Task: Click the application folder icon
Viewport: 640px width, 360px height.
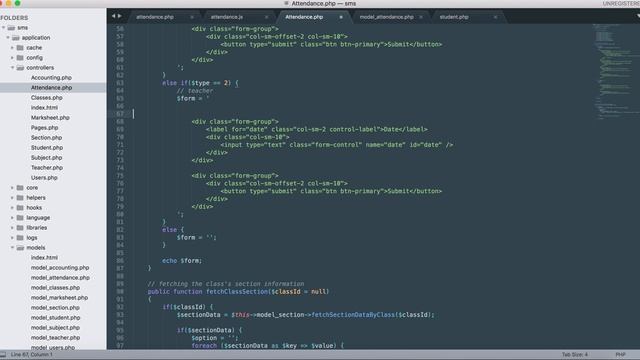Action: click(x=16, y=38)
